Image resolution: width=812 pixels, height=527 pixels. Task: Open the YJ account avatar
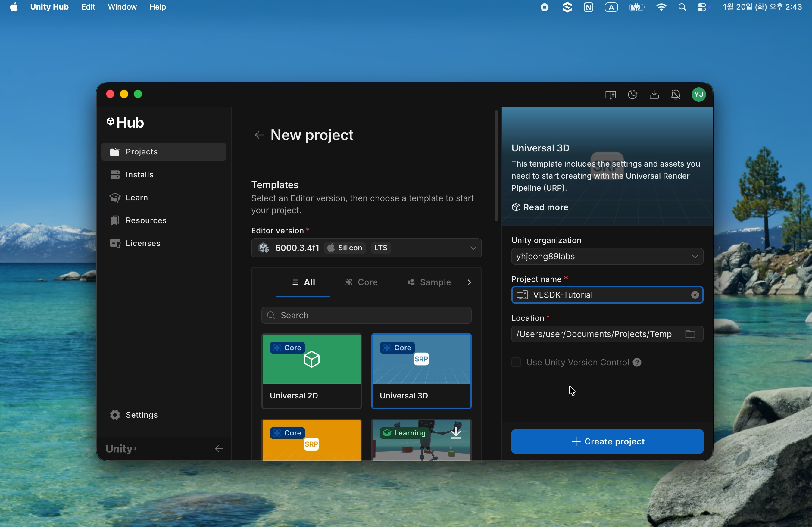[x=698, y=95]
